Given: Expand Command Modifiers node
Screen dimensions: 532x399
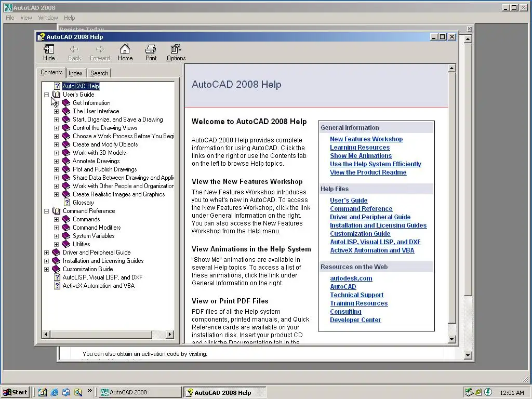Looking at the screenshot, I should point(56,228).
